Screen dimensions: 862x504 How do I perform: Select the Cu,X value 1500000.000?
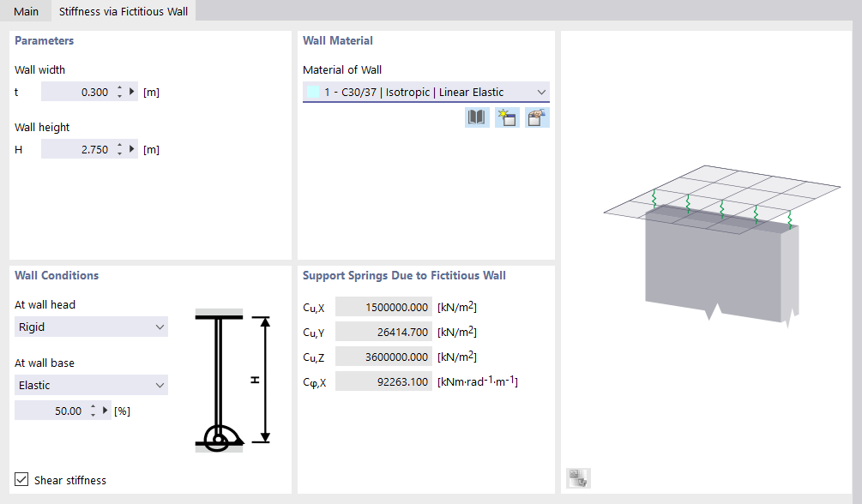click(383, 307)
